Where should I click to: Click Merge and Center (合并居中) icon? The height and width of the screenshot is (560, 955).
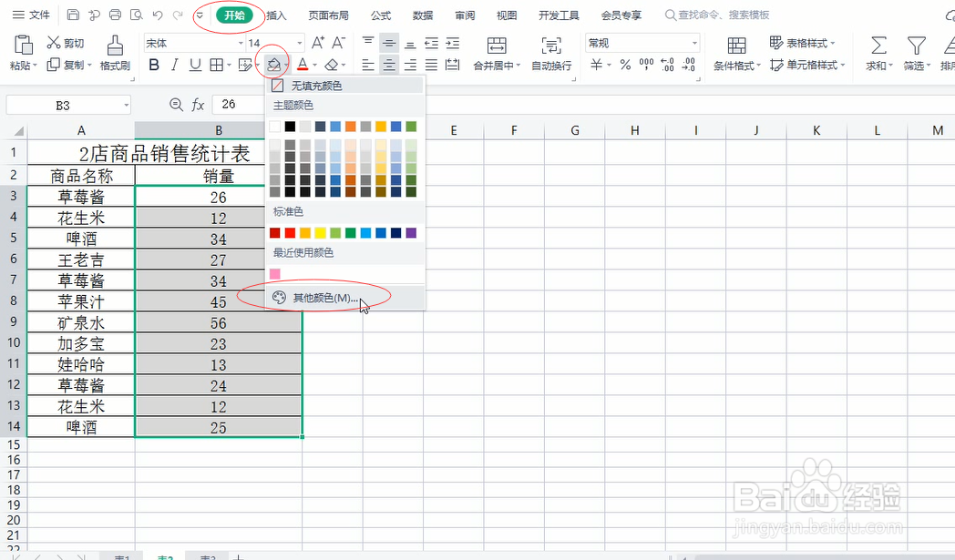pyautogui.click(x=497, y=45)
